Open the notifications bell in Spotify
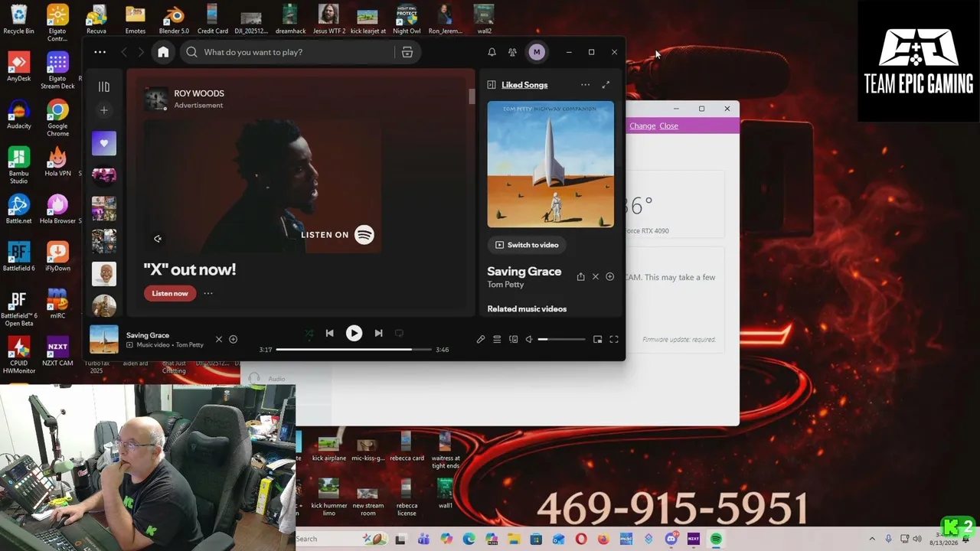 click(x=492, y=52)
